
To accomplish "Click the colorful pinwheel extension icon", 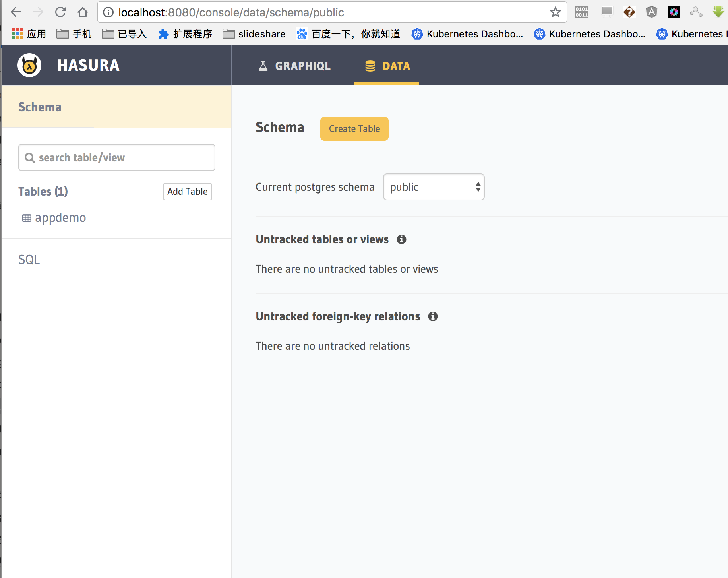I will tap(674, 12).
